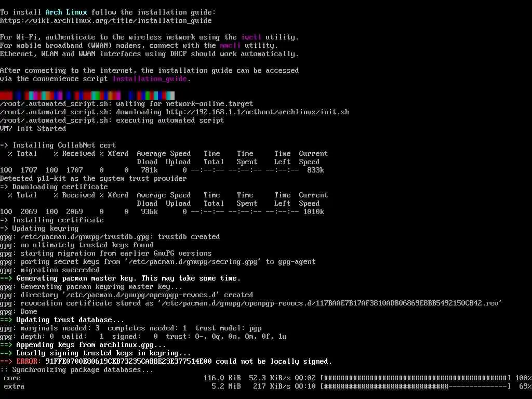Screen dimensions: 532x399
Task: Click the init.sh download URL
Action: coord(258,112)
